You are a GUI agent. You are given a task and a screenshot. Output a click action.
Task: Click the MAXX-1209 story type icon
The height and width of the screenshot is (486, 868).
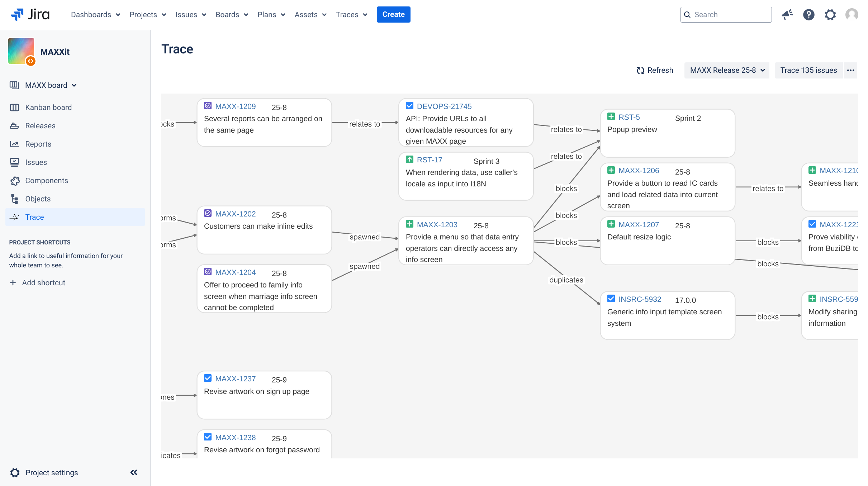pos(208,106)
